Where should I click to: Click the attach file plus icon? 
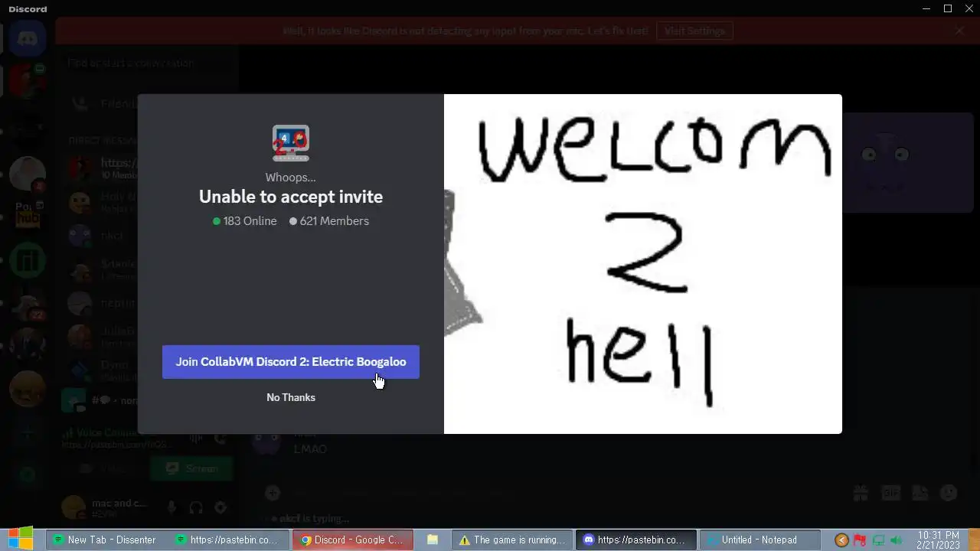(273, 494)
